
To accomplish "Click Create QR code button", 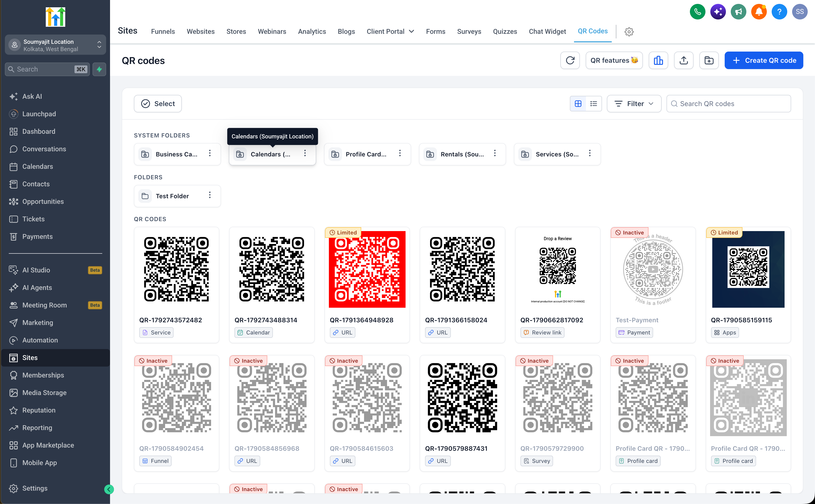I will pyautogui.click(x=763, y=60).
